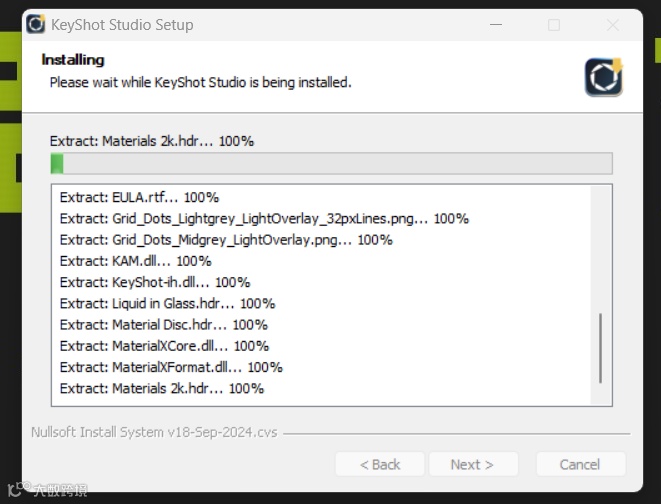Viewport: 661px width, 504px height.
Task: Click the KeyShot logo in title bar
Action: (37, 24)
